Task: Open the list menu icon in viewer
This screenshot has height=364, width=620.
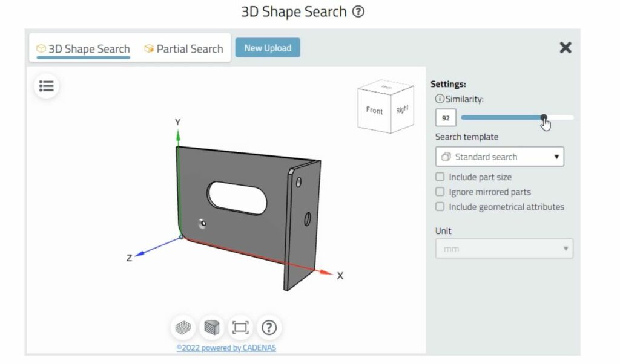Action: pyautogui.click(x=47, y=86)
